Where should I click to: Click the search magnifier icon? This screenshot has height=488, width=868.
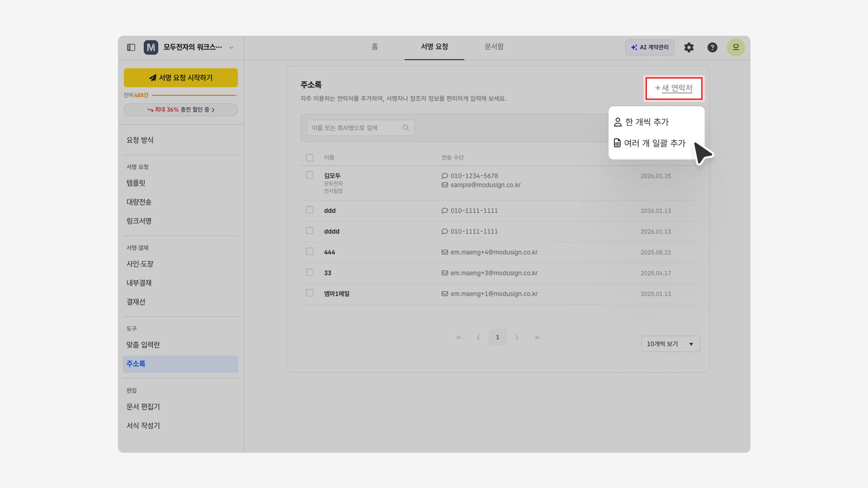pos(406,128)
